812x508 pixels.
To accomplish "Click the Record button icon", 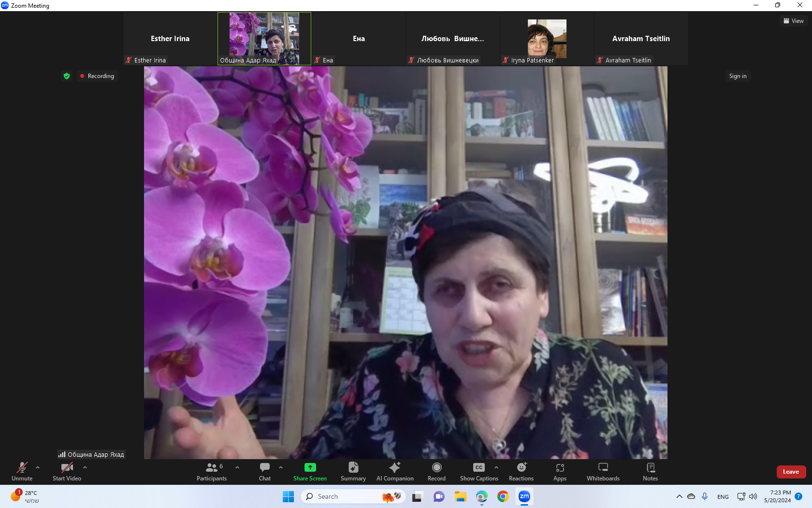I will [x=436, y=467].
